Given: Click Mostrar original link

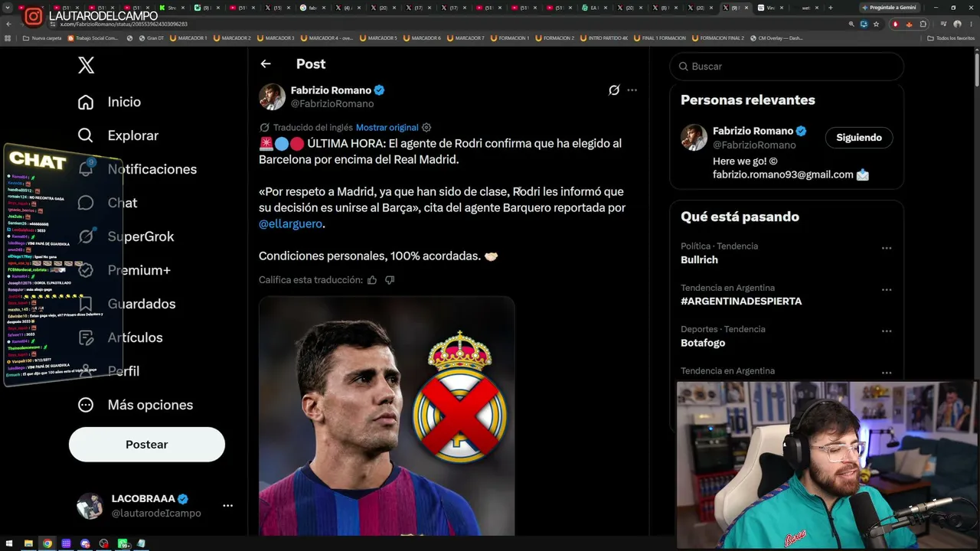Looking at the screenshot, I should 387,128.
